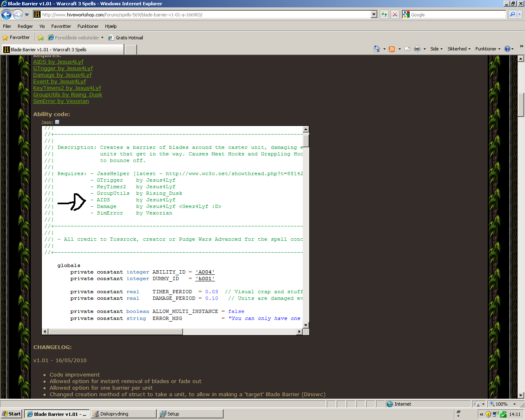Go back with the browser Back arrow

6,15
